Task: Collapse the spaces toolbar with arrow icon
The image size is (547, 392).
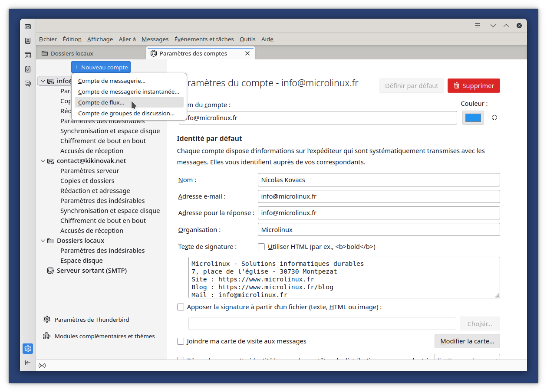Action: pos(28,363)
